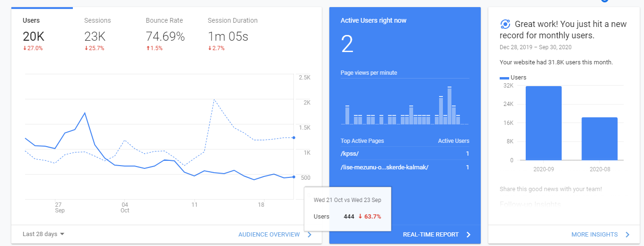Image resolution: width=644 pixels, height=246 pixels.
Task: Click the 2020-09 bar in the chart
Action: click(x=544, y=123)
